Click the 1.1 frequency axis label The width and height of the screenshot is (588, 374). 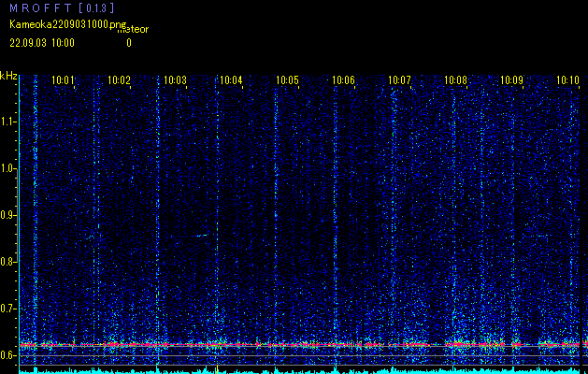[7, 122]
